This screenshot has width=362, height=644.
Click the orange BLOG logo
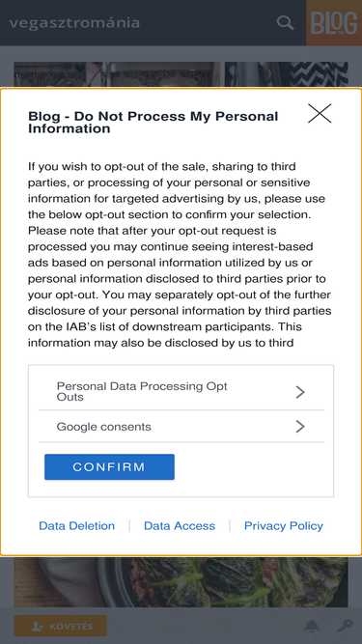coord(334,22)
